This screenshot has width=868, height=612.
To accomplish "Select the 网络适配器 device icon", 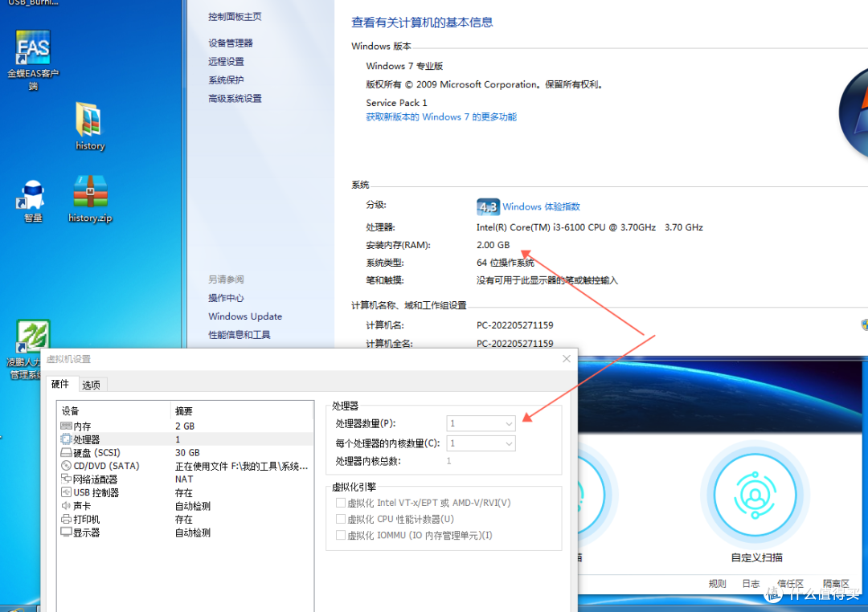I will point(66,479).
